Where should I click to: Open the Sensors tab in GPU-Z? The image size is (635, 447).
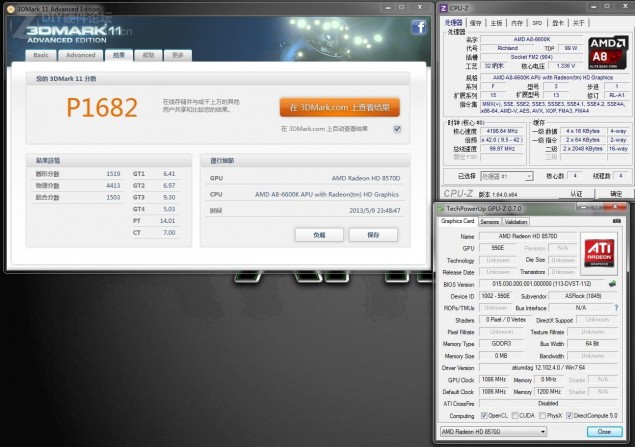click(x=489, y=222)
